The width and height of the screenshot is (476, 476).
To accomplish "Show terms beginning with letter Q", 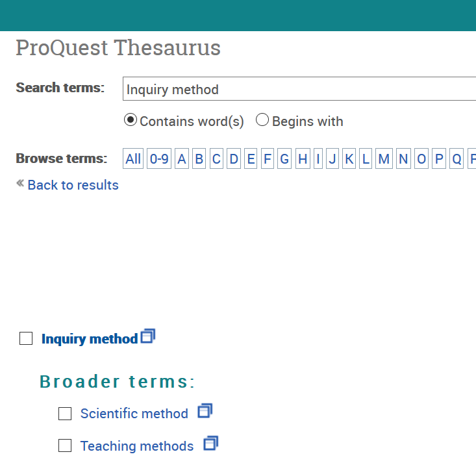I will click(457, 158).
